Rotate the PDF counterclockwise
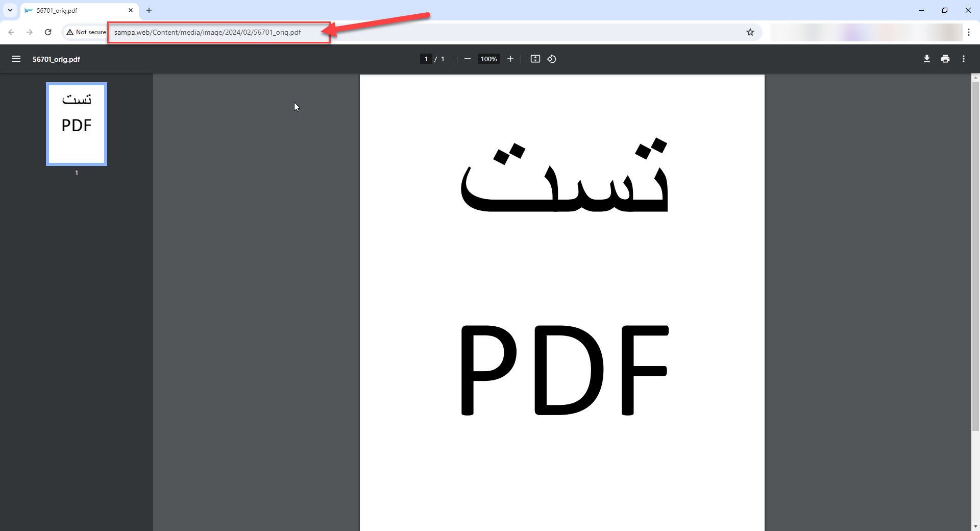Screen dimensions: 980x531 click(x=552, y=59)
